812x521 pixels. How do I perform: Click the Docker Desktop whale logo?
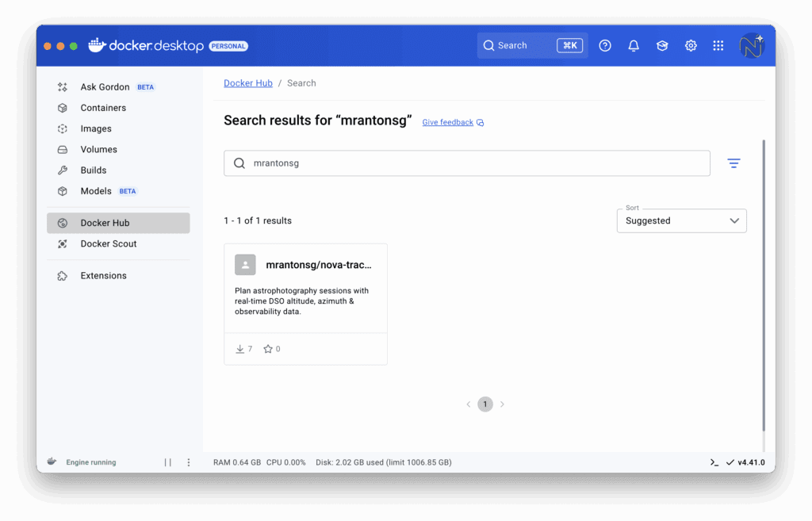pos(97,45)
